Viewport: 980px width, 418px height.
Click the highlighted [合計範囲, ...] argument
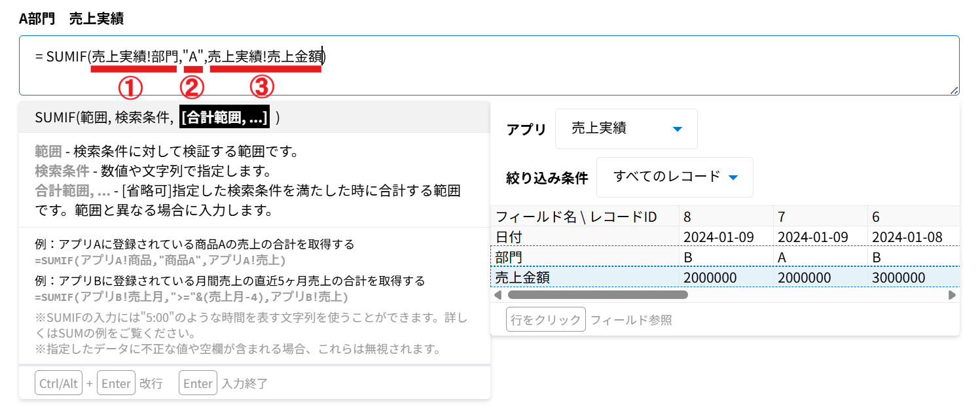point(225,118)
